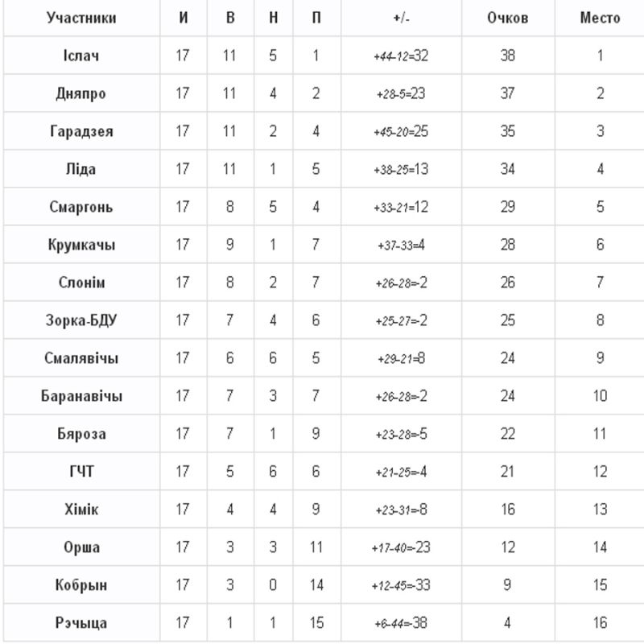Screen dimensions: 644x644
Task: Select the Кобрын team name
Action: (81, 585)
